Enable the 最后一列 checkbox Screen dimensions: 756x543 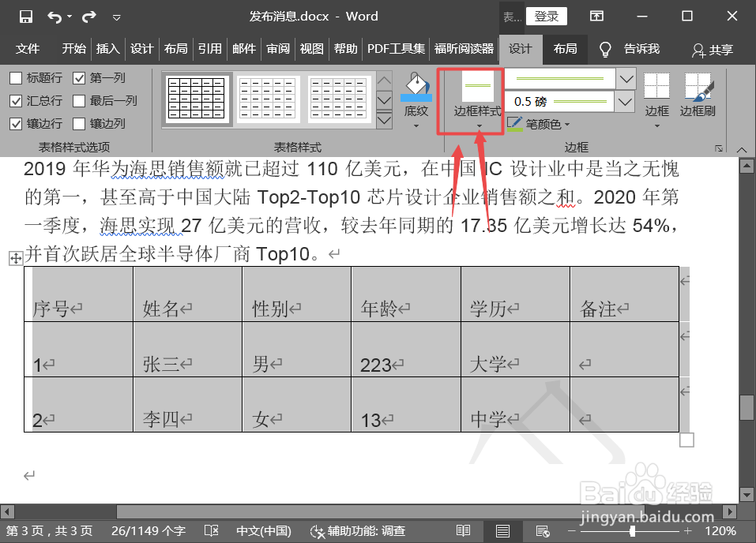(x=79, y=101)
